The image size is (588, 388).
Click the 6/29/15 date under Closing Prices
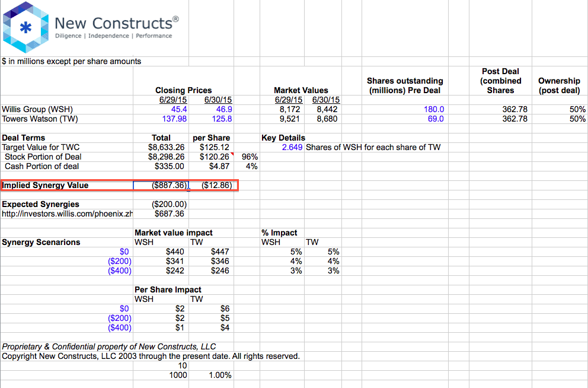[x=173, y=100]
